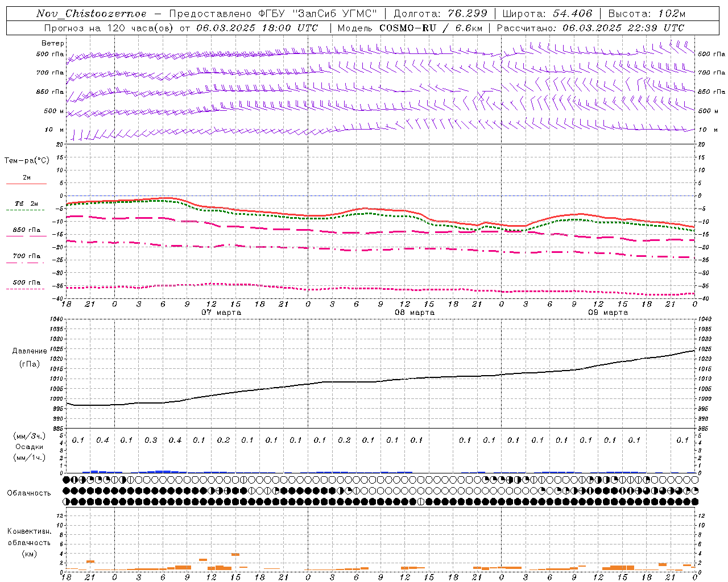The width and height of the screenshot is (728, 582).
Task: Click the elevation text Высота: 102м
Action: pos(647,14)
